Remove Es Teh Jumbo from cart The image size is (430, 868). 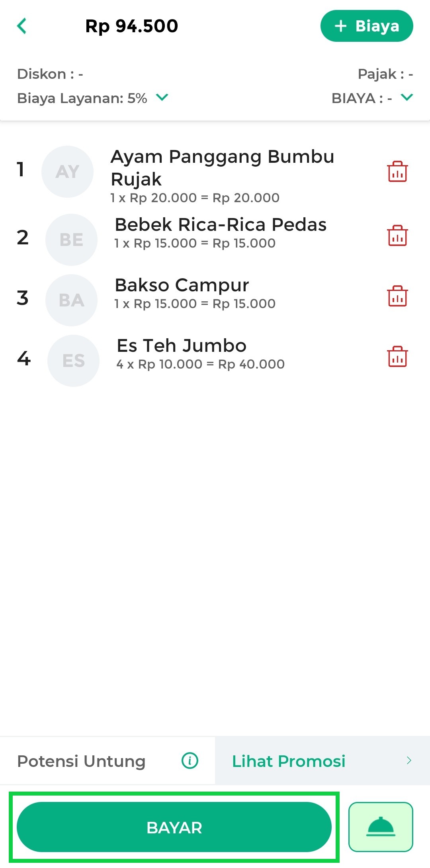pos(397,357)
